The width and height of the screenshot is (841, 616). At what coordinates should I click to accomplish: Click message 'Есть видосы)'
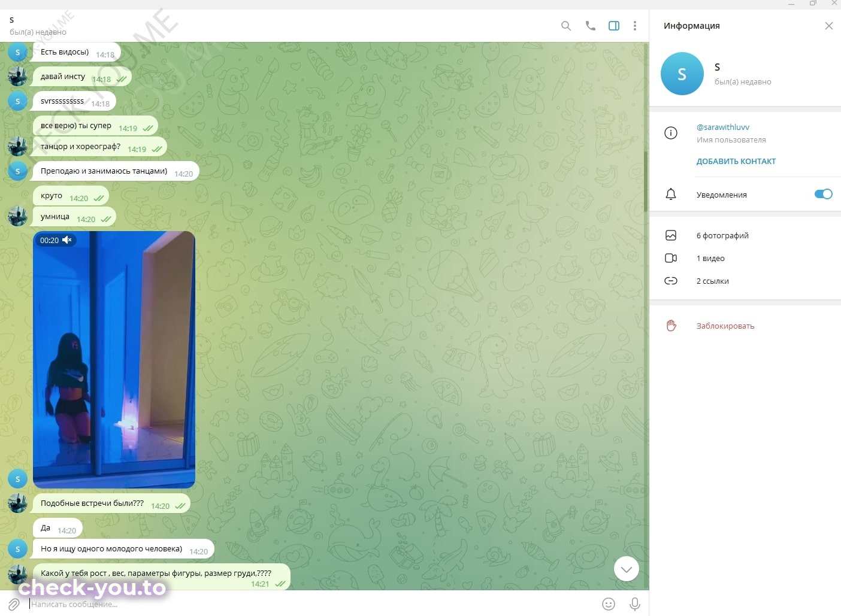[x=77, y=52]
